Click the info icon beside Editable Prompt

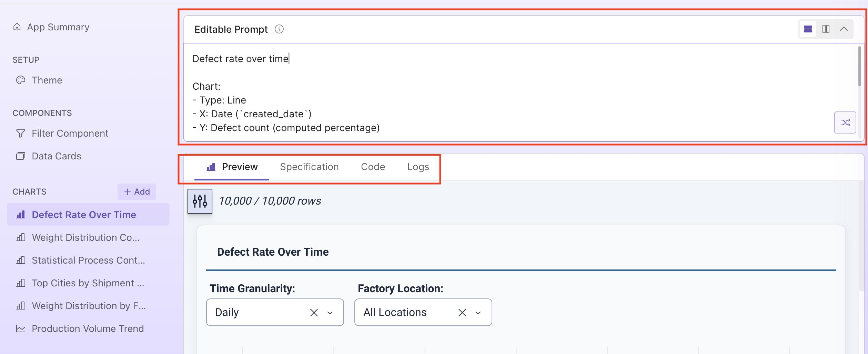pos(279,29)
